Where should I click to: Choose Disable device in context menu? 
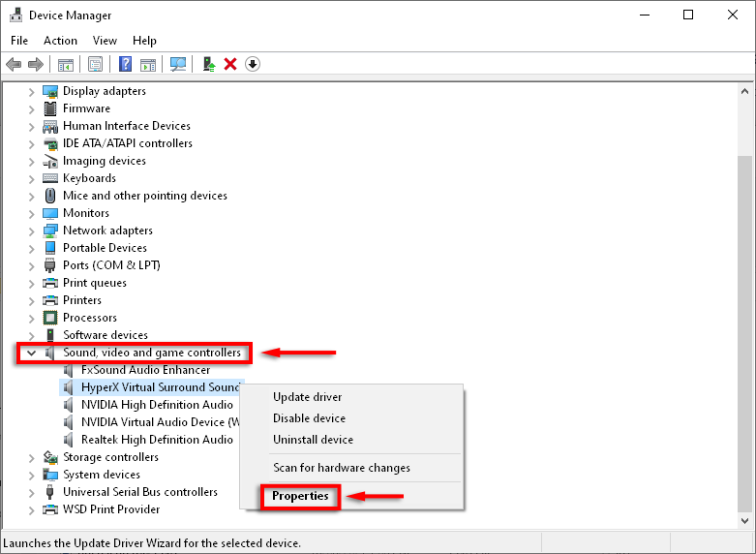coord(352,418)
